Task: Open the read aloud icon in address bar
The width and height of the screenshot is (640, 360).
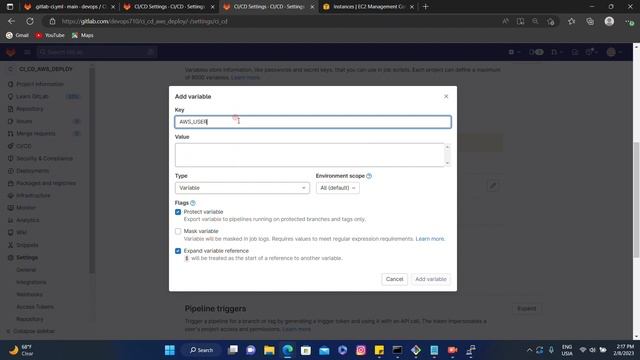Action: pyautogui.click(x=505, y=21)
